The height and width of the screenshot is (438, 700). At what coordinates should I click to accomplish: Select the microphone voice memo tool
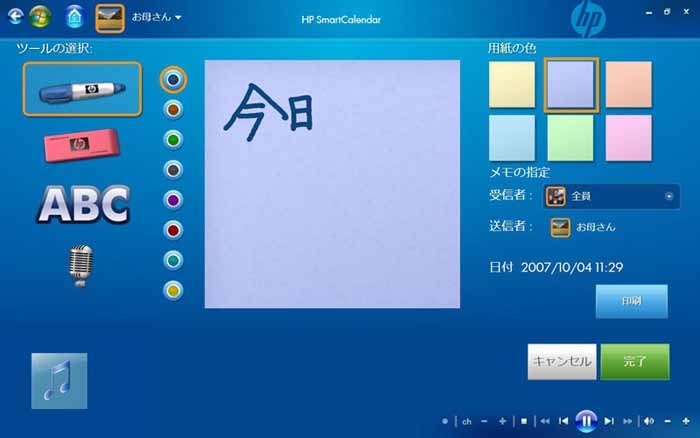tap(81, 265)
